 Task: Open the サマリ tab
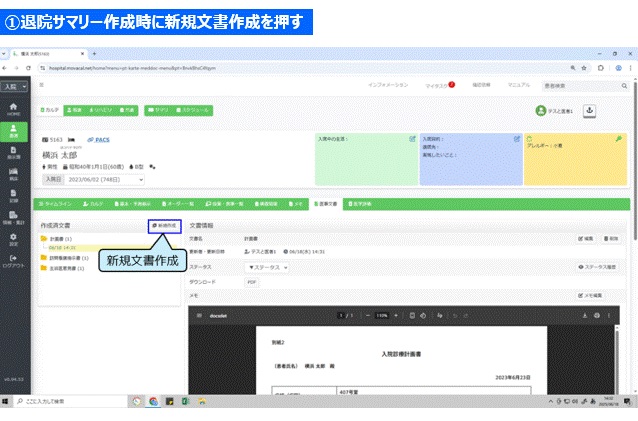click(x=159, y=110)
